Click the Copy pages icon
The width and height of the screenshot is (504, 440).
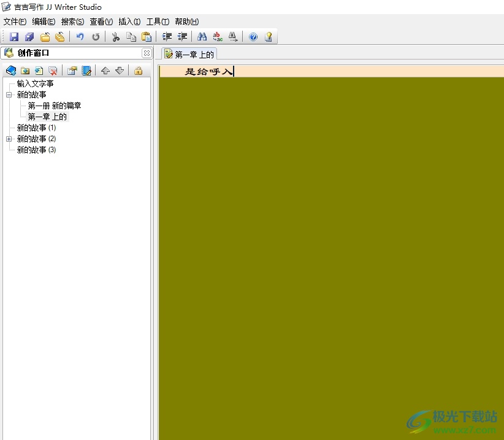[131, 37]
